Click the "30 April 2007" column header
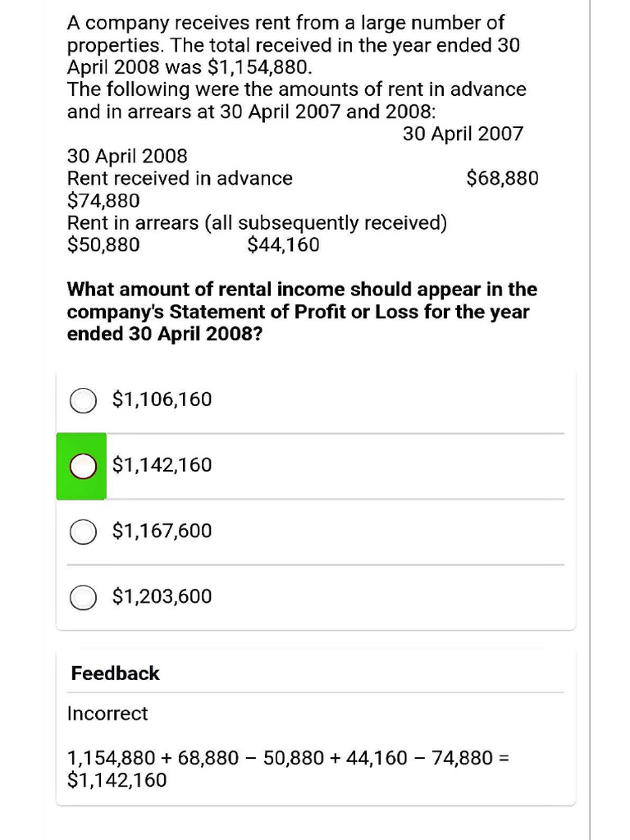Screen dimensions: 630x840 (x=463, y=134)
